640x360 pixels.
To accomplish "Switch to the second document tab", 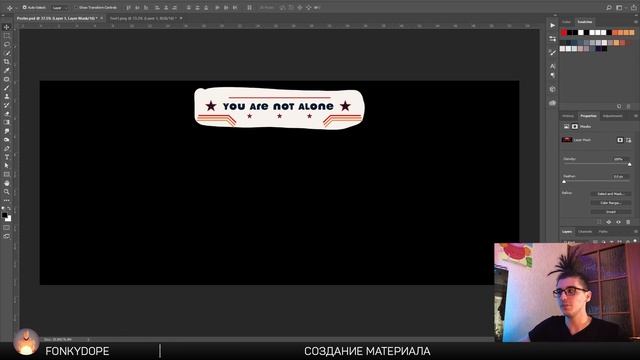I will tap(143, 18).
